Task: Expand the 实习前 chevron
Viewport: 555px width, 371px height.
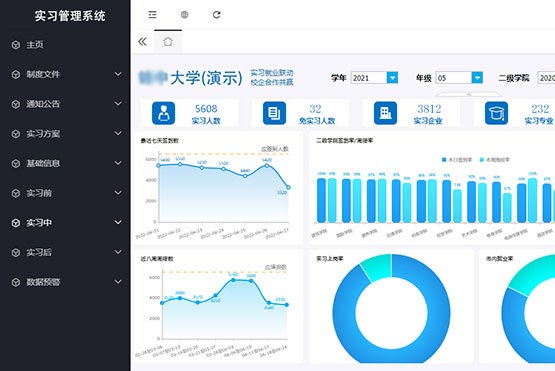Action: [x=118, y=193]
